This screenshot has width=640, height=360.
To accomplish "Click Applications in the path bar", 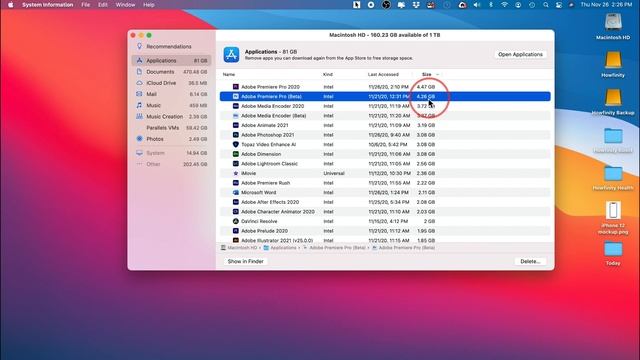I will click(280, 248).
